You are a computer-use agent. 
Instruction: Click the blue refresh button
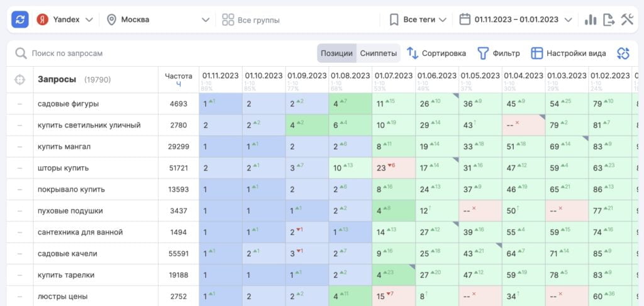[x=20, y=20]
